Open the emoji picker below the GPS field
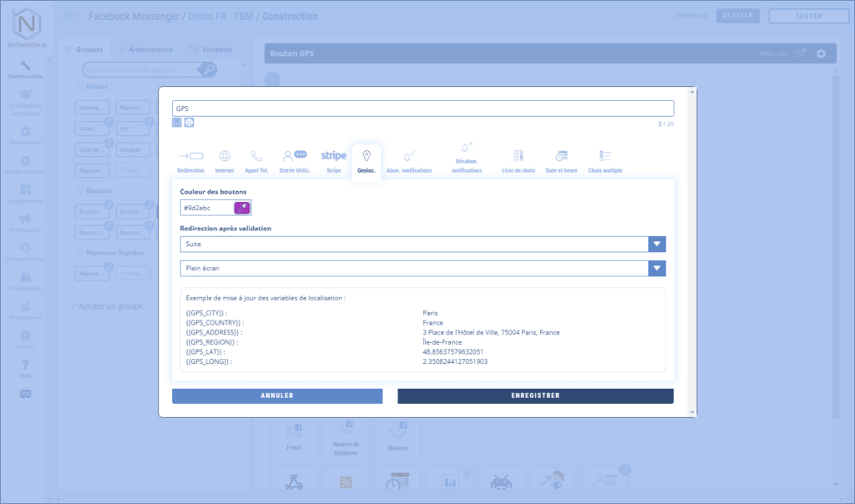This screenshot has height=504, width=855. (x=190, y=123)
